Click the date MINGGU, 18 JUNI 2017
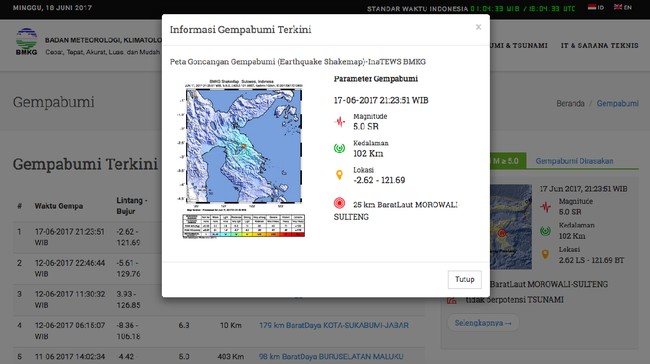 52,7
